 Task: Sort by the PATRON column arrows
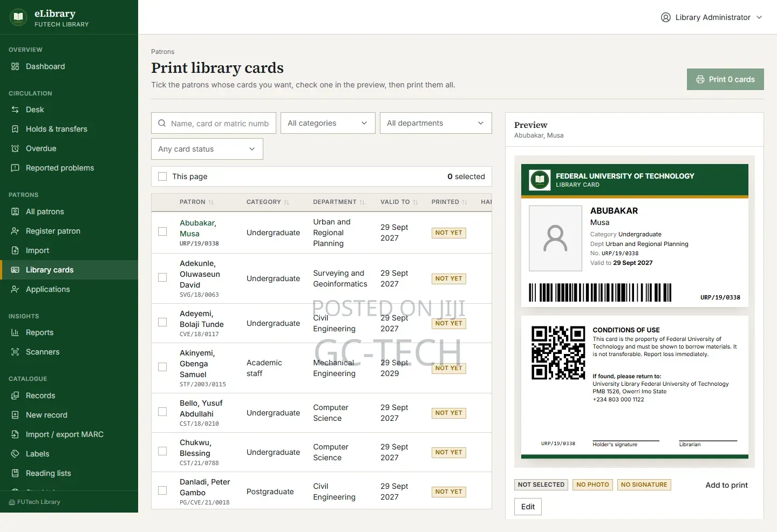211,202
